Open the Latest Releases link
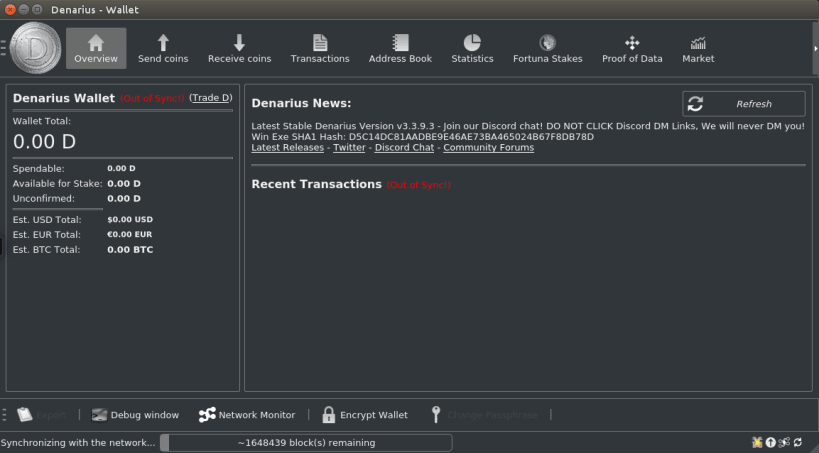 [287, 147]
